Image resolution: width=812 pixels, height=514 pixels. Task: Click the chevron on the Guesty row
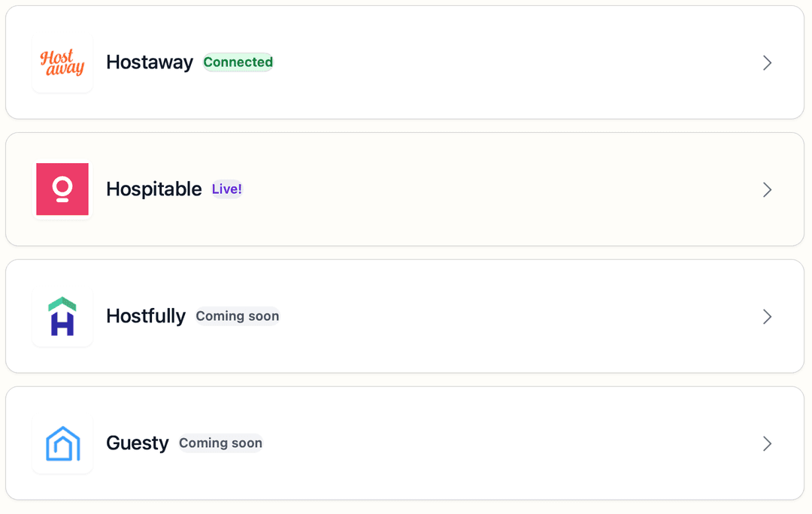(x=767, y=444)
